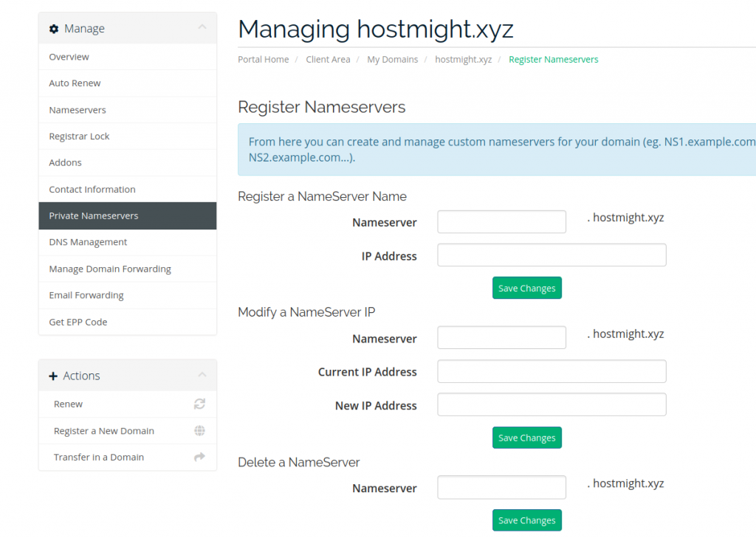Click the Transfer in a Domain arrow icon

tap(199, 457)
